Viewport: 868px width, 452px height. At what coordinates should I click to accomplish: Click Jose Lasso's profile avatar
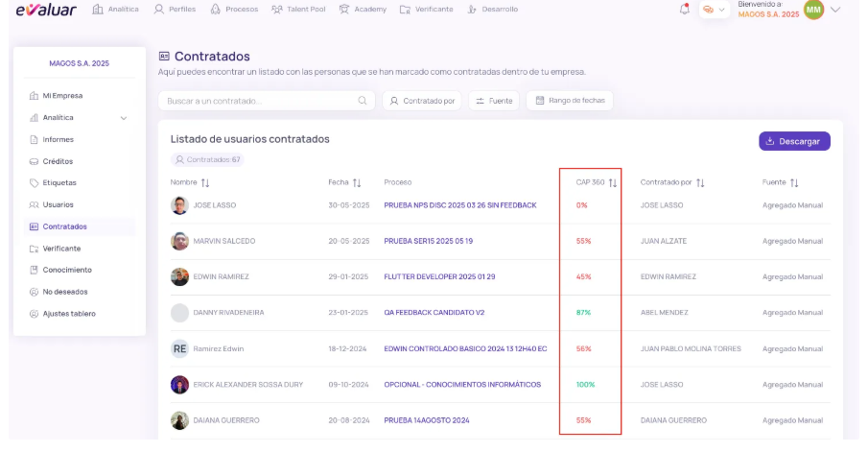click(179, 205)
